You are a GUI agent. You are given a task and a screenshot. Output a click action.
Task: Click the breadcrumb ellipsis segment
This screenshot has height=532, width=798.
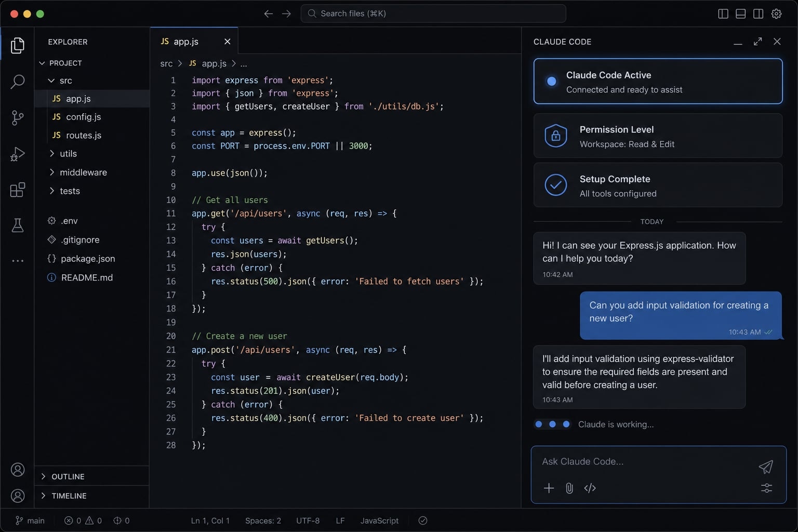coord(244,64)
